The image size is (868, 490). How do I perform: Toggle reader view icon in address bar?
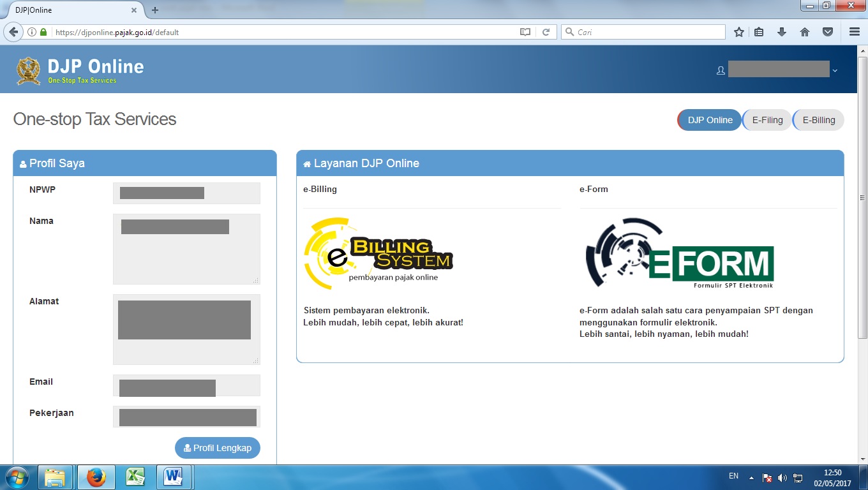(525, 32)
